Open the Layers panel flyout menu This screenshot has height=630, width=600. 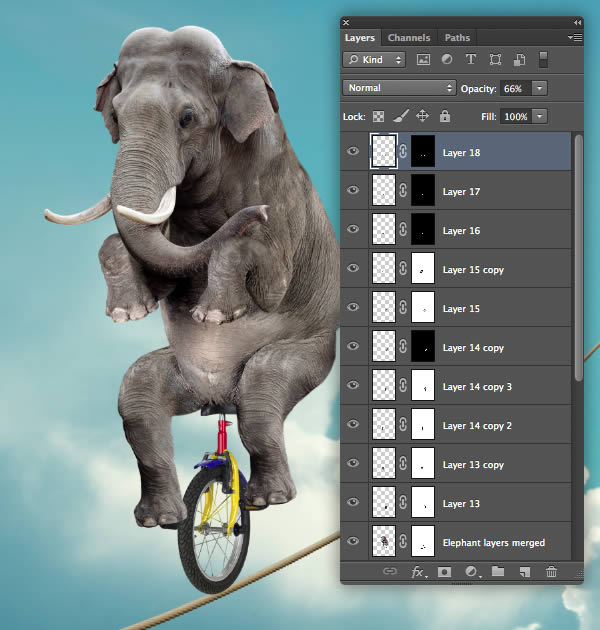[x=575, y=37]
